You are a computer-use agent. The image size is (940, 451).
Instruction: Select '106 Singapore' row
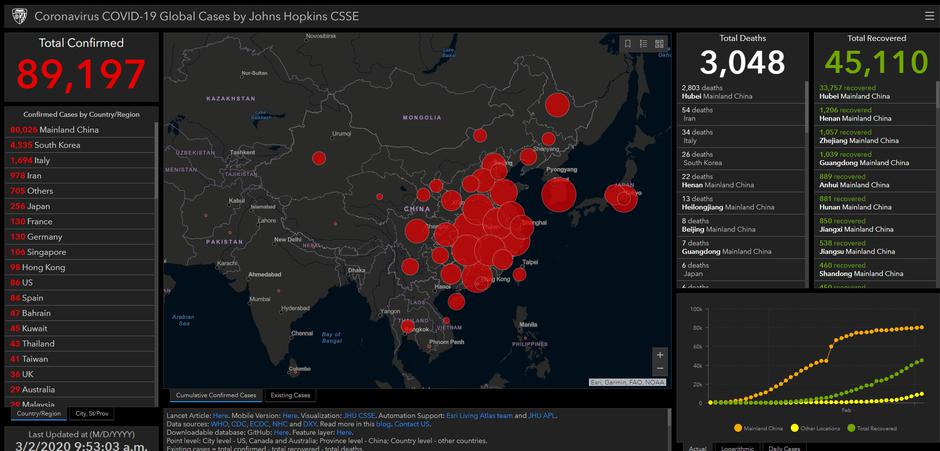(x=81, y=252)
